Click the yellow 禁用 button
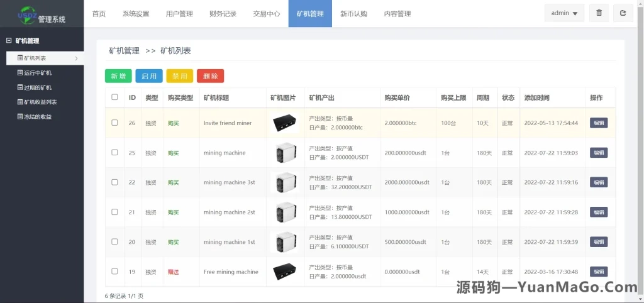Image resolution: width=644 pixels, height=303 pixels. [179, 76]
